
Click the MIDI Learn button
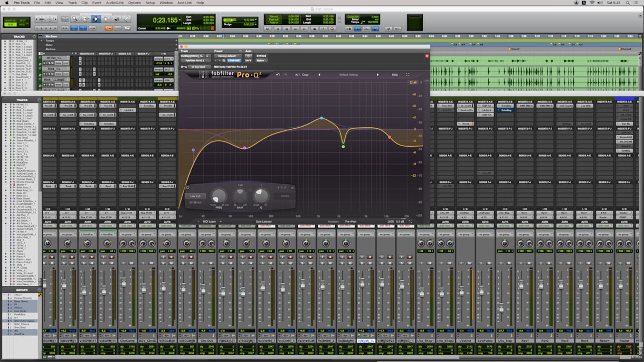click(209, 222)
